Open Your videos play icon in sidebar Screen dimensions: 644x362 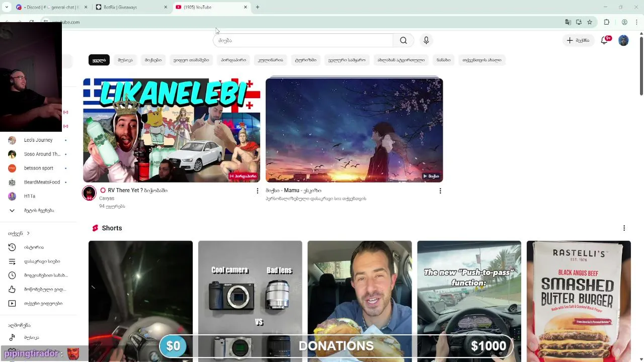(x=12, y=304)
